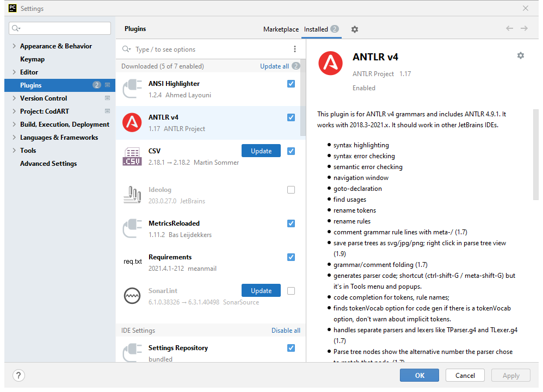Click the Apply button
This screenshot has height=392, width=543.
(511, 375)
